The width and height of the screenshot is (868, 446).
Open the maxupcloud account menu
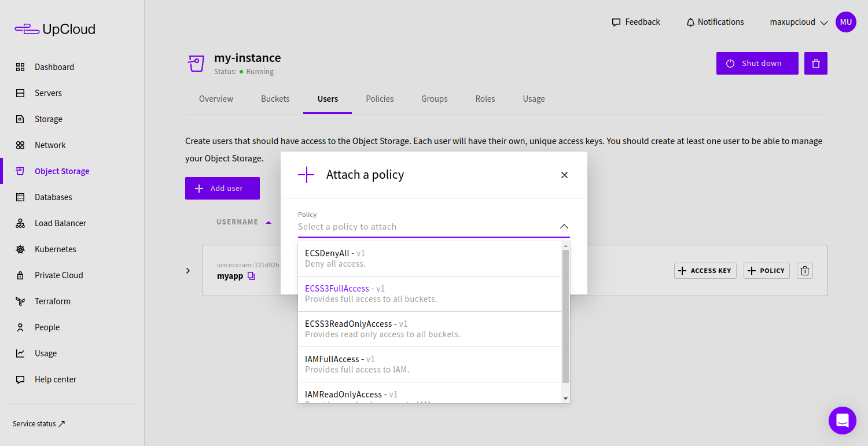(800, 22)
